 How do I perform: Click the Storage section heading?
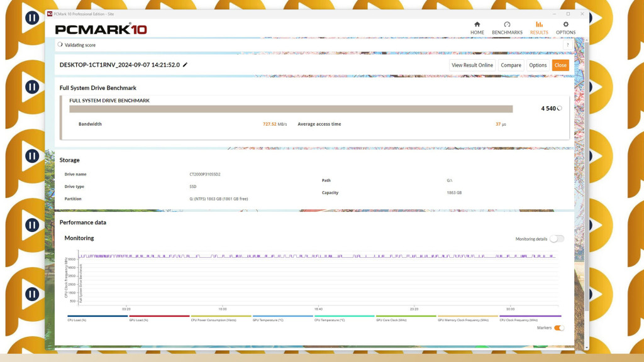(69, 160)
